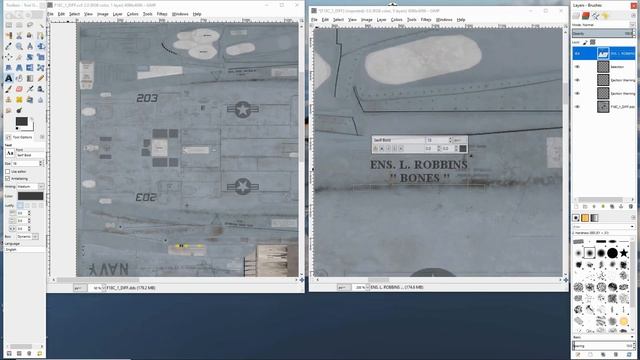
Task: Open Layers dock tab configuration menu
Action: pos(634,16)
